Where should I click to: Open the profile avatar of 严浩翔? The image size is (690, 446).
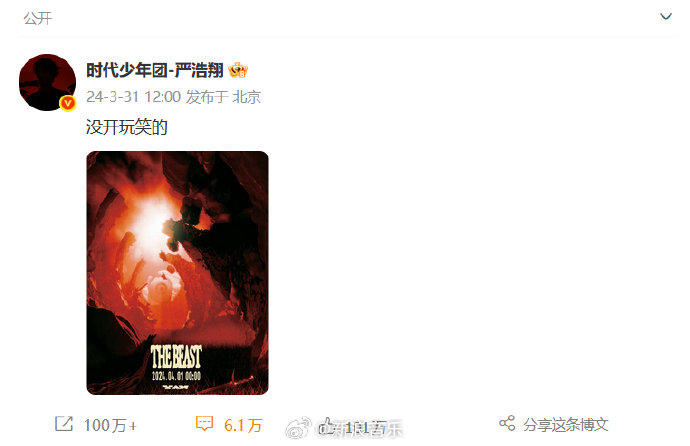coord(48,82)
